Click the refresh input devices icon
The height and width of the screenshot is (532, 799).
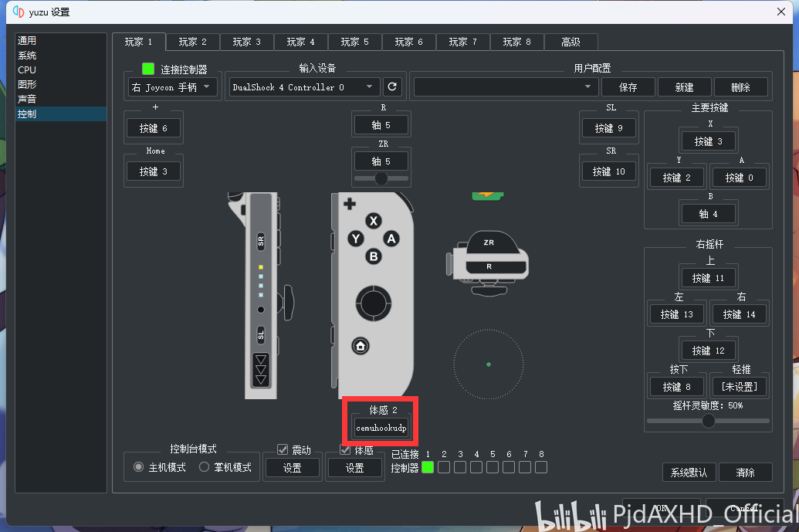(x=392, y=86)
